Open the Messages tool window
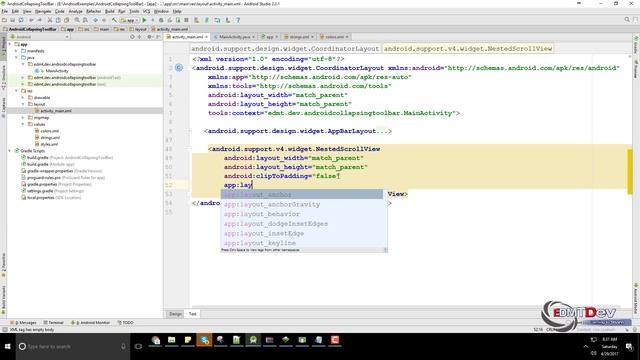Image resolution: width=640 pixels, height=360 pixels. (x=23, y=322)
